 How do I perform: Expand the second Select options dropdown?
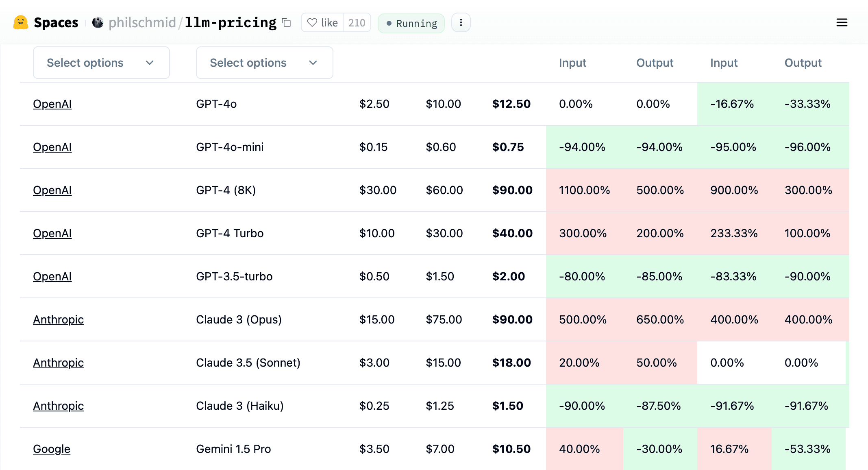point(264,63)
